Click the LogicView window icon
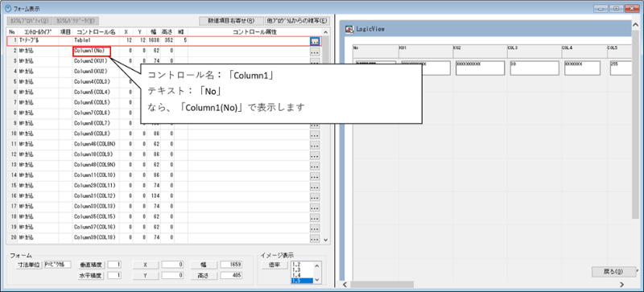Viewport: 644px width, 292px height. pos(349,30)
